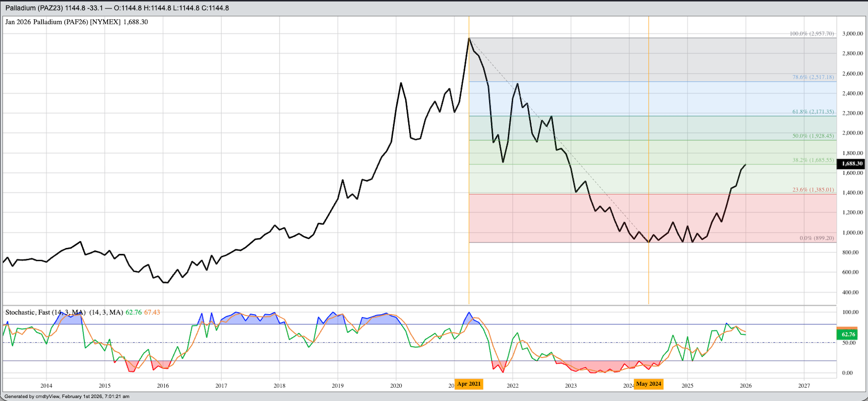The height and width of the screenshot is (401, 868).
Task: Click the 3,000.00 price axis label
Action: point(852,34)
